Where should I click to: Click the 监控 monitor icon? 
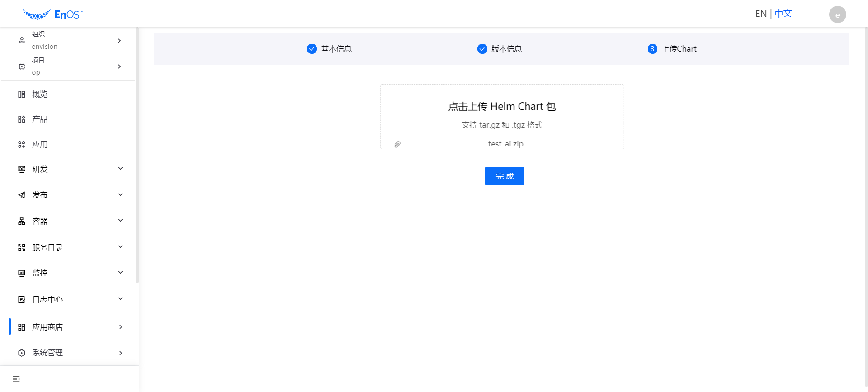click(x=22, y=273)
